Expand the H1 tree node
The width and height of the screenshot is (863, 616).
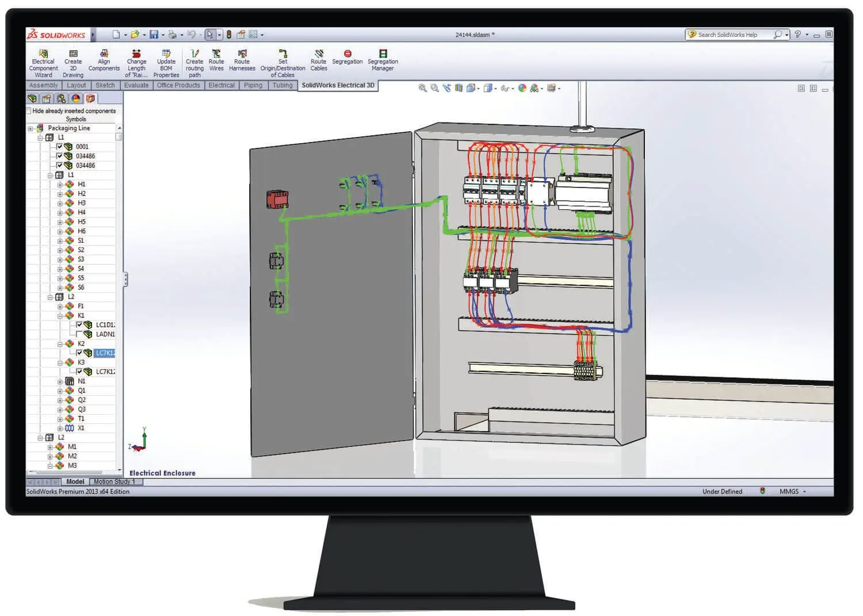(60, 185)
